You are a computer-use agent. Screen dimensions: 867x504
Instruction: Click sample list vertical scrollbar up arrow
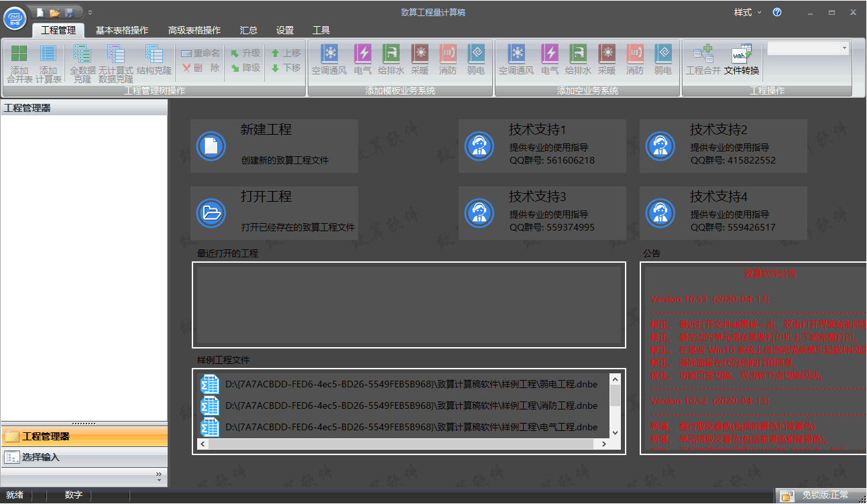coord(614,379)
